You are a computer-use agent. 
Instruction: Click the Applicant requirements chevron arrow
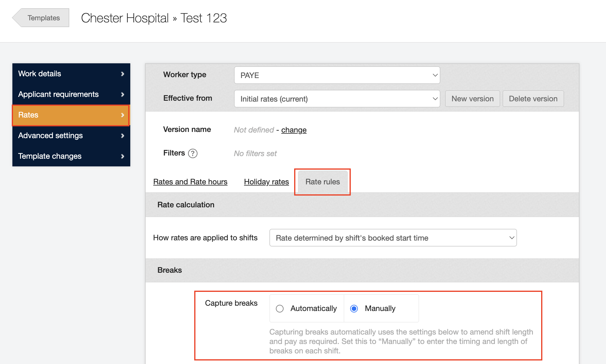pyautogui.click(x=123, y=95)
